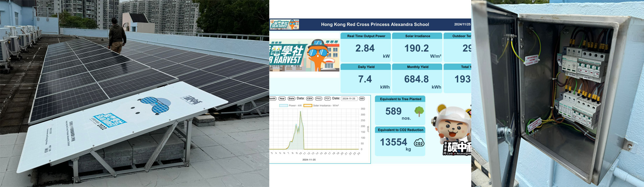Click the tree icon beside 589
The image size is (644, 187).
click(x=419, y=111)
